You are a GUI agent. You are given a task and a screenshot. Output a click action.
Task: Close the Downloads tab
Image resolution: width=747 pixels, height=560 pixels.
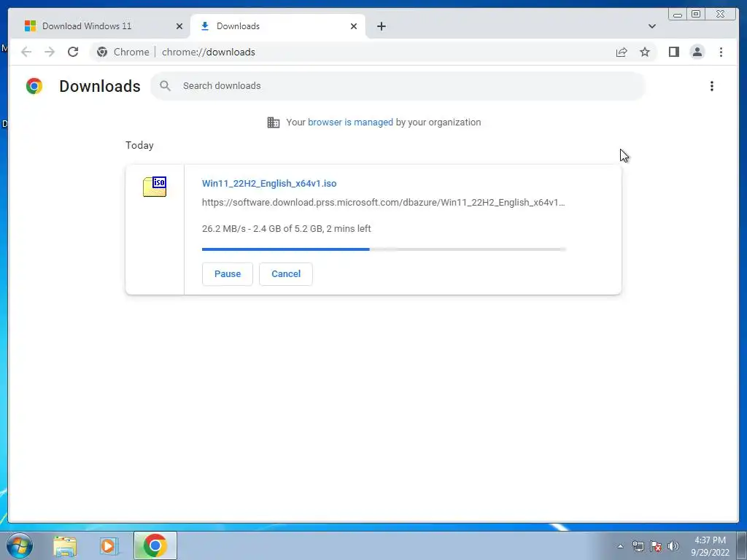coord(354,26)
